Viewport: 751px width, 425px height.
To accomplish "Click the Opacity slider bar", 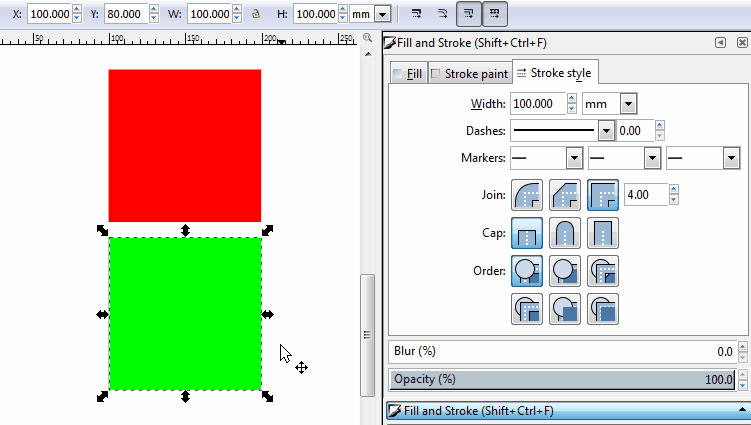I will [560, 380].
